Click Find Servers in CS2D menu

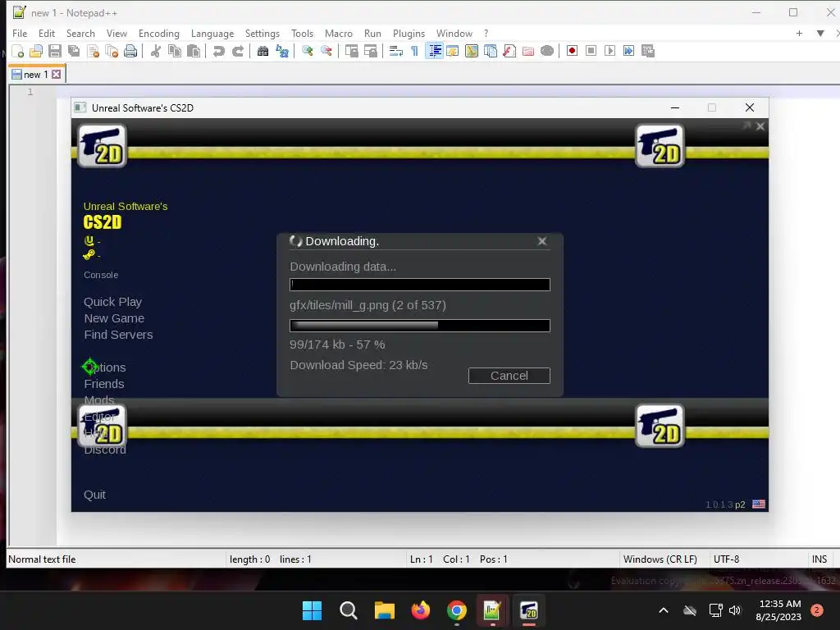(118, 335)
